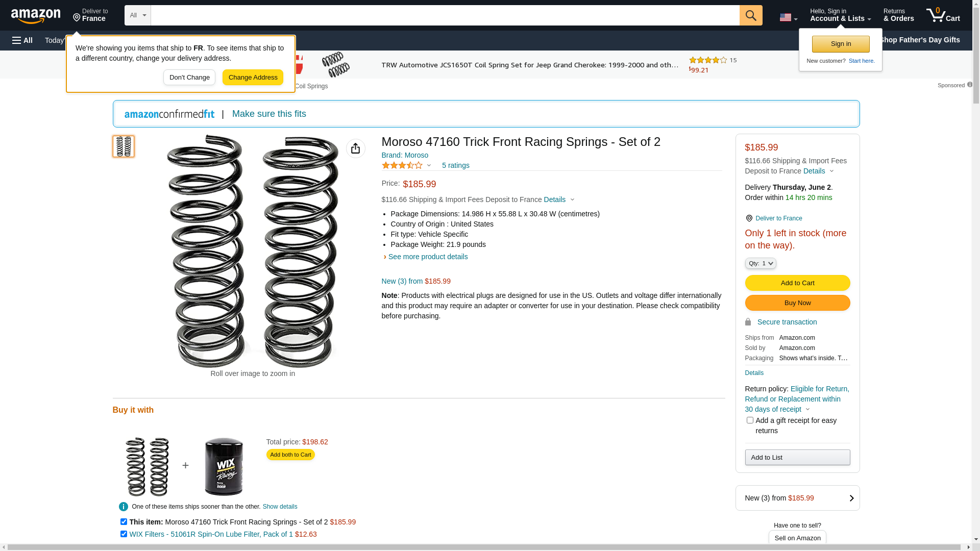Open the All hamburger menu

point(22,40)
